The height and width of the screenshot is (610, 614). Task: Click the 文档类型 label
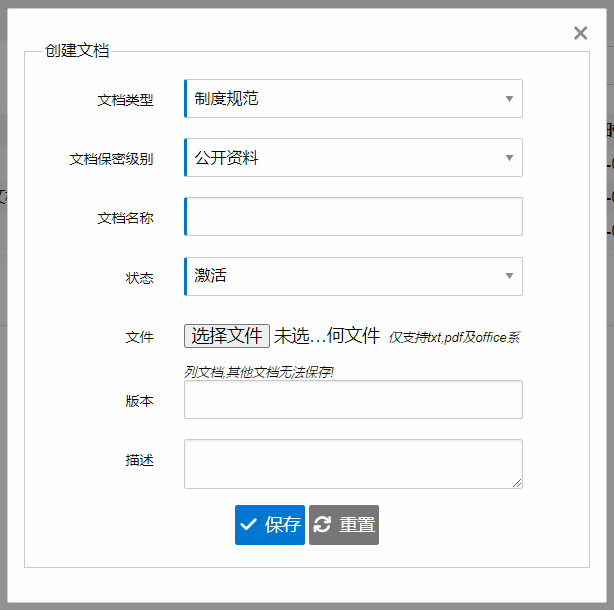[125, 100]
